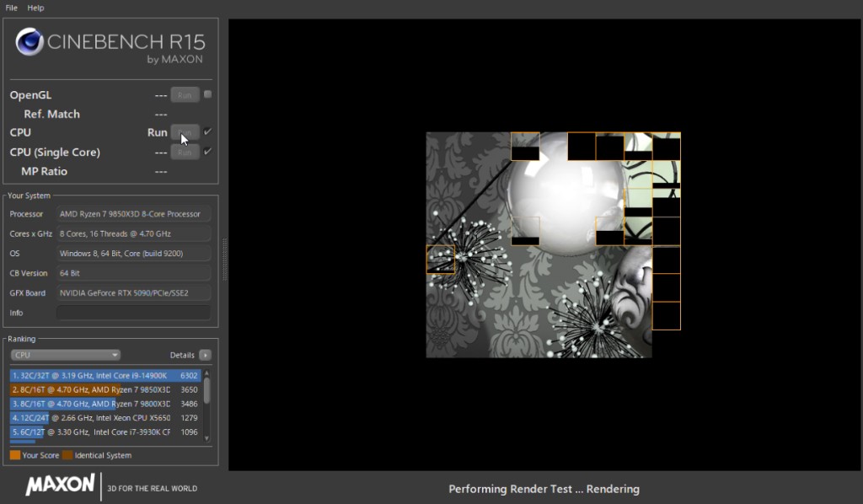The image size is (863, 504).
Task: Click the Cinebench sphere logo icon
Action: point(29,42)
